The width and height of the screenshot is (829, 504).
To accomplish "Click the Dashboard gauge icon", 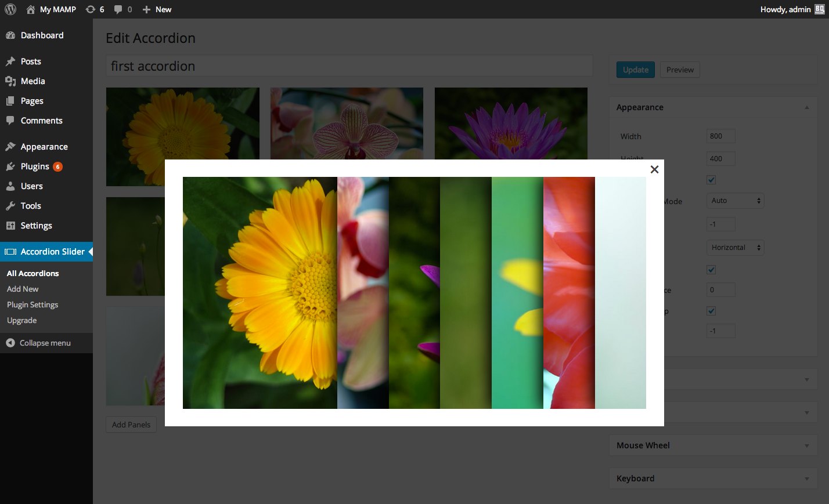I will (x=10, y=35).
